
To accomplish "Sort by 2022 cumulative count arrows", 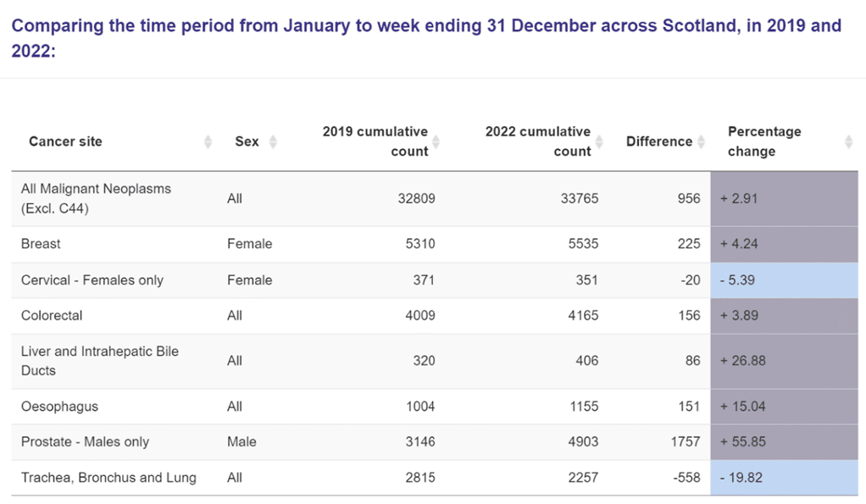I will pyautogui.click(x=599, y=141).
